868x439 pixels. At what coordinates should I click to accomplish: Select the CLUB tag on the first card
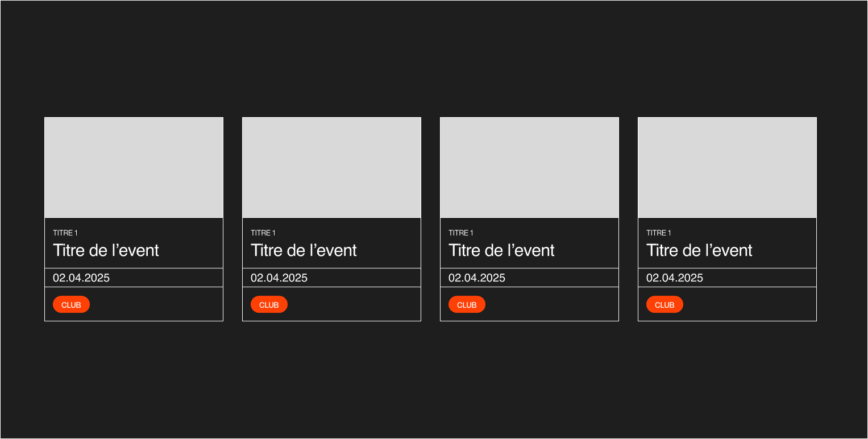(x=71, y=305)
